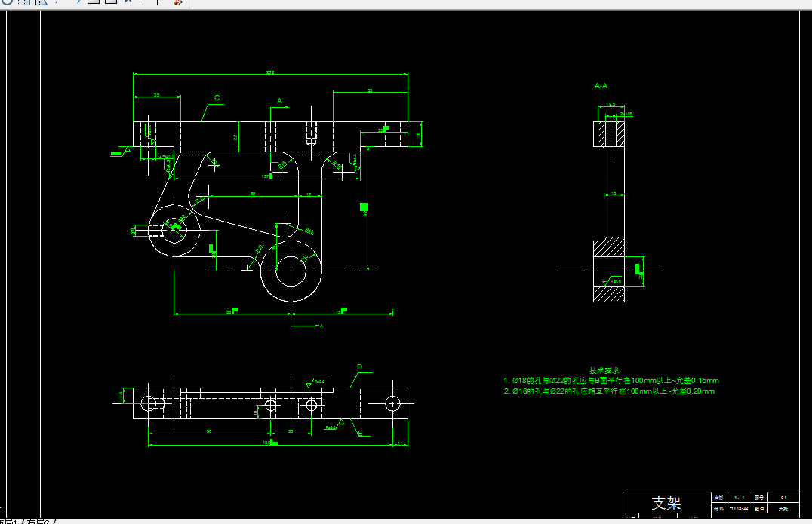Click the 比例 label cell

click(718, 498)
